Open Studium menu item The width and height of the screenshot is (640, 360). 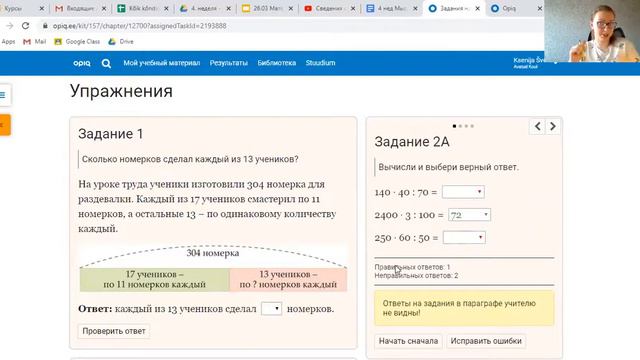click(320, 63)
